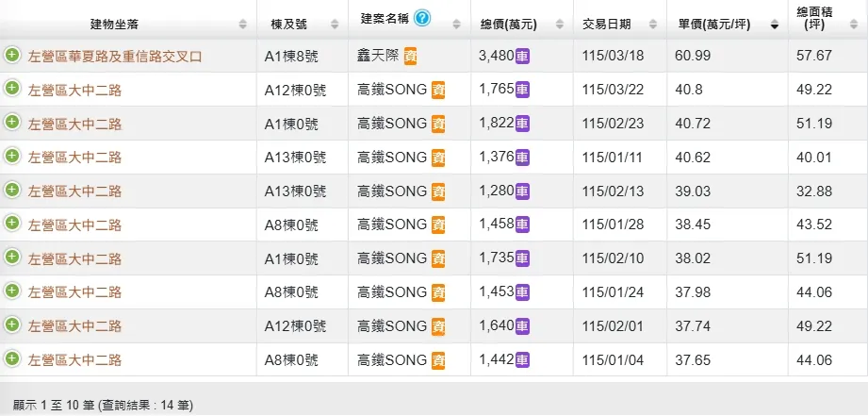Click the 資 icon in the 115/01/04 row
This screenshot has width=868, height=416.
(438, 360)
